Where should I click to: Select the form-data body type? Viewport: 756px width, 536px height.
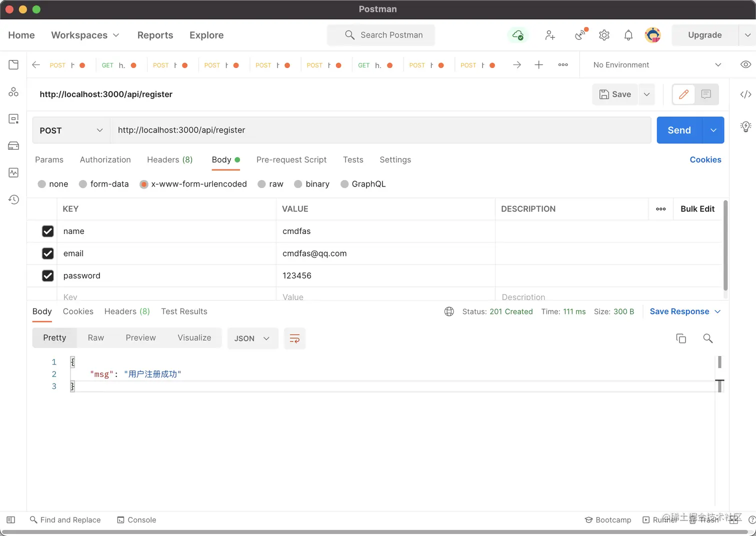point(83,184)
